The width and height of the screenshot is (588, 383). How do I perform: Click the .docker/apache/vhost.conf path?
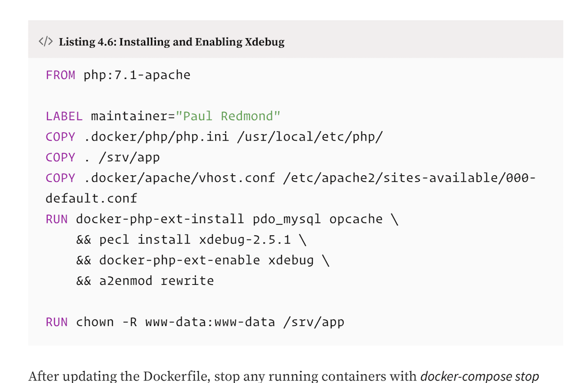(x=179, y=178)
